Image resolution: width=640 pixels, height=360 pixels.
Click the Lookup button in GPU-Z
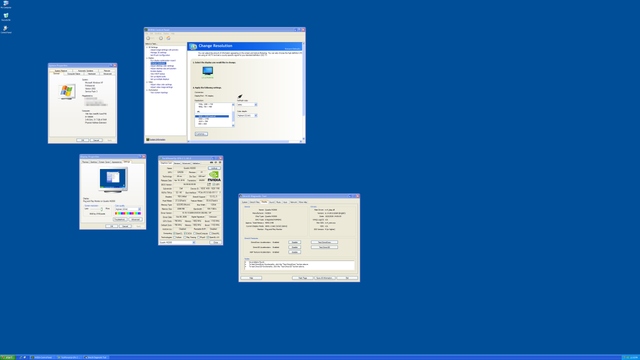[x=214, y=168]
